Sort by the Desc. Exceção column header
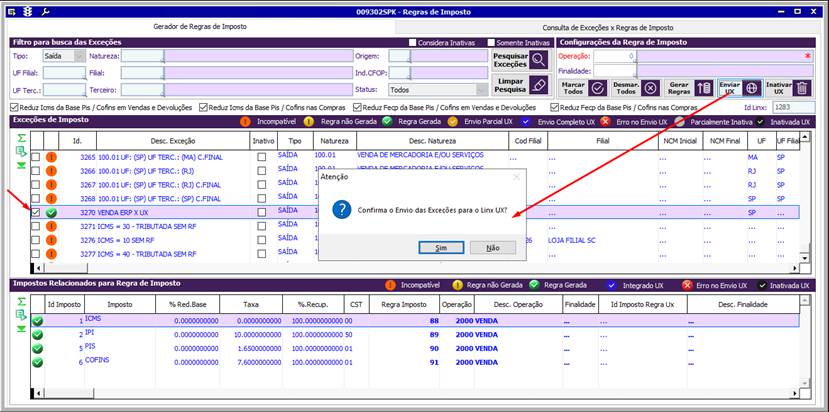The image size is (829, 412). point(173,141)
